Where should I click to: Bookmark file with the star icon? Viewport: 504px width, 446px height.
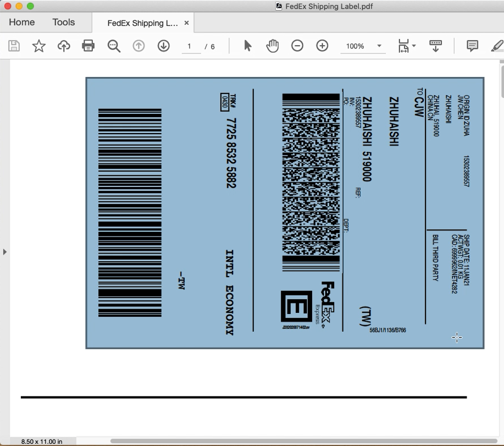point(39,46)
